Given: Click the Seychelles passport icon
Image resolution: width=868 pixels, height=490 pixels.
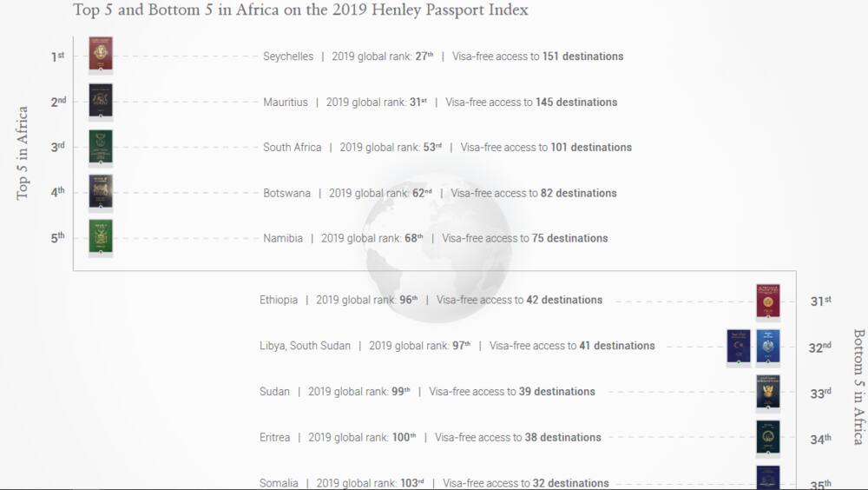Looking at the screenshot, I should 101,54.
